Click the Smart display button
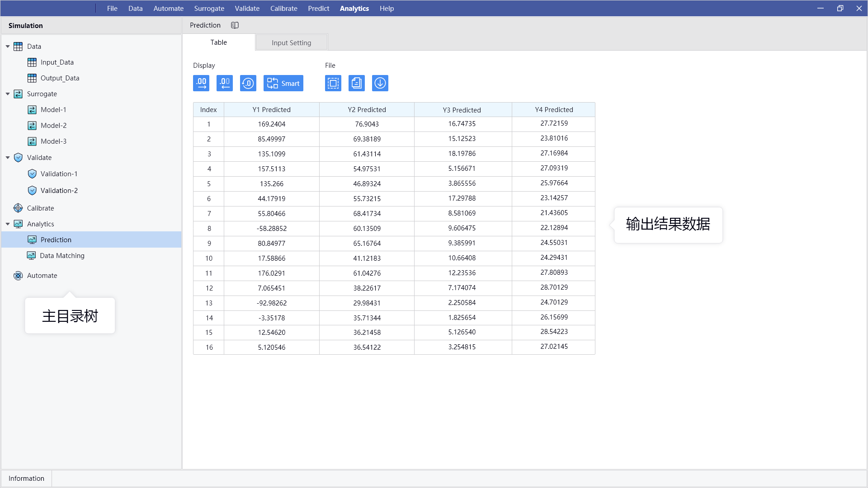This screenshot has width=868, height=488. [x=283, y=83]
